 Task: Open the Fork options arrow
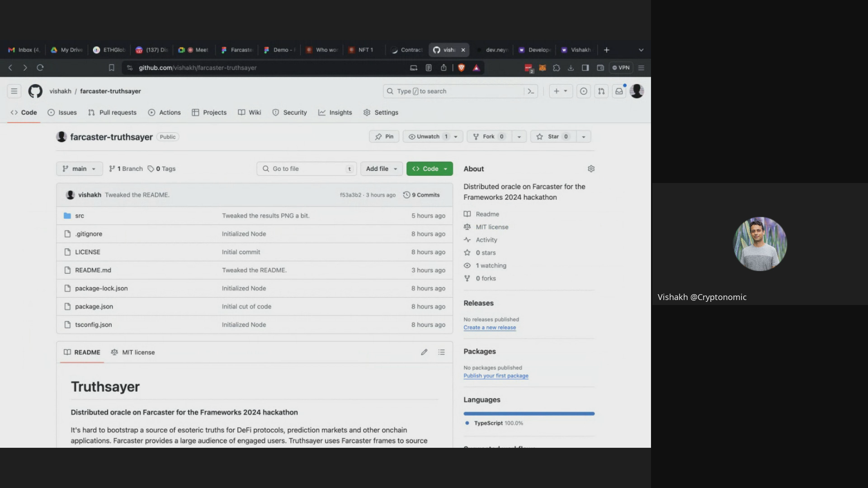[x=519, y=136]
